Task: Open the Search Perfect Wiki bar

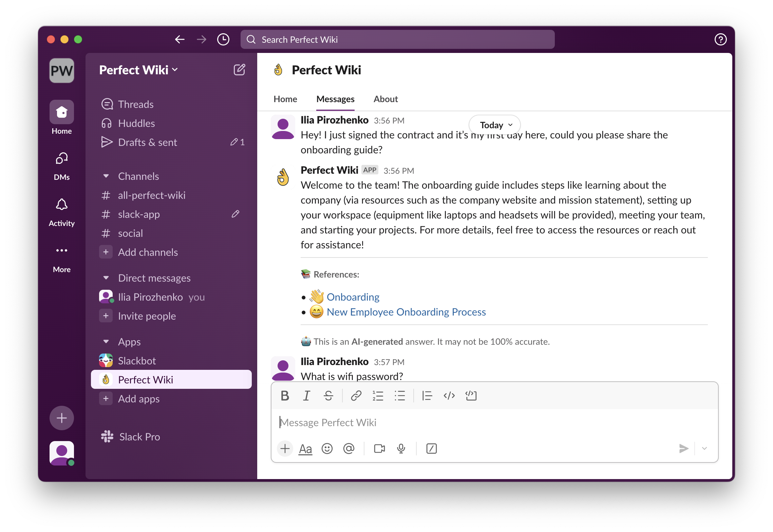Action: [397, 39]
